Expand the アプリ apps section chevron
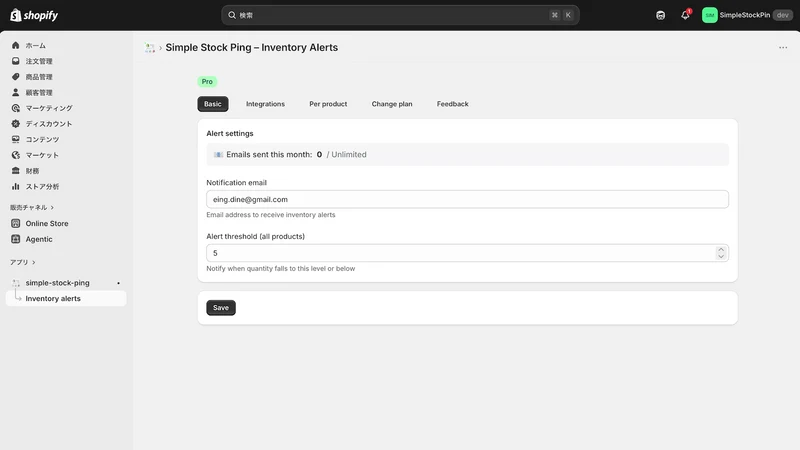 [34, 262]
